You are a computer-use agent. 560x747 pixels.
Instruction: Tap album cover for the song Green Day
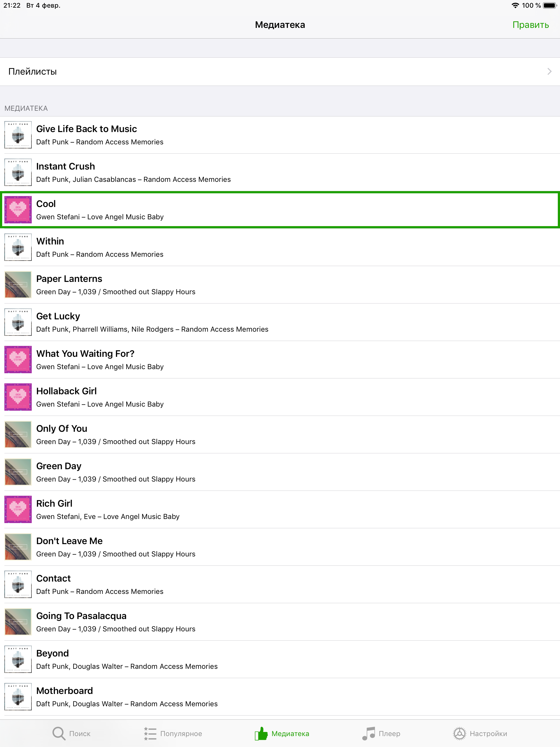pos(18,472)
